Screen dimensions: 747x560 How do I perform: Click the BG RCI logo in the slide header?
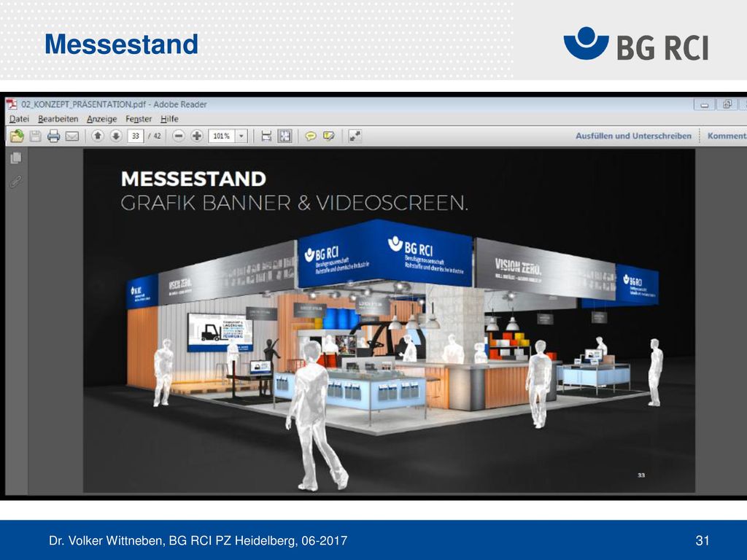636,44
